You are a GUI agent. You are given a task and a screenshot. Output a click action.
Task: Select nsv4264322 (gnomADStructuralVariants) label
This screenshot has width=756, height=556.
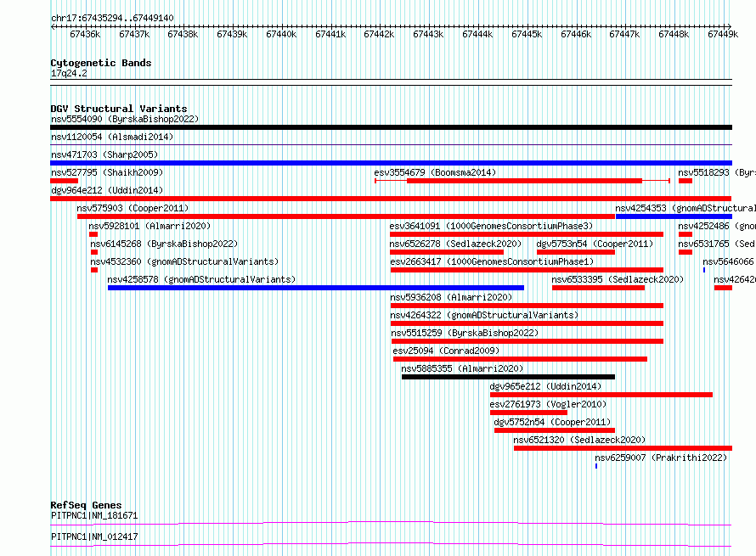[x=484, y=315]
